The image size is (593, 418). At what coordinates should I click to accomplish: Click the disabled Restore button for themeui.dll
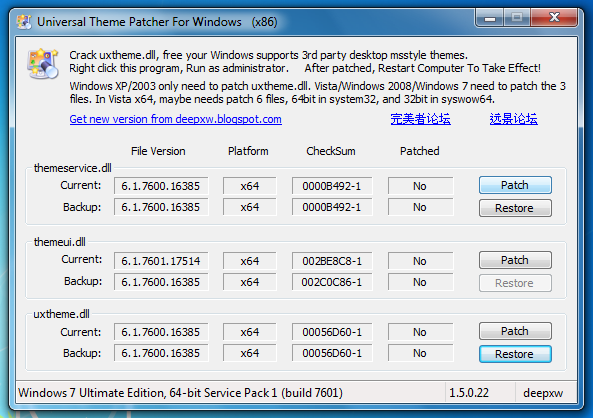point(515,283)
